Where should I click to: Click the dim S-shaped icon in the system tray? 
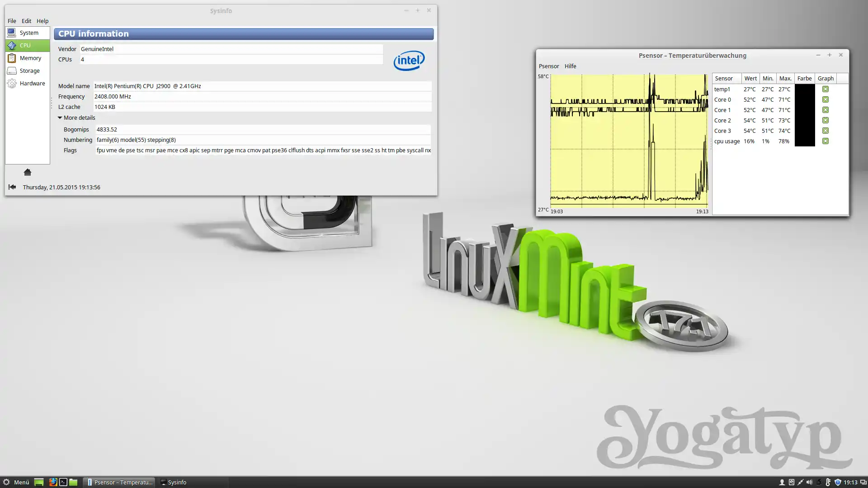819,482
